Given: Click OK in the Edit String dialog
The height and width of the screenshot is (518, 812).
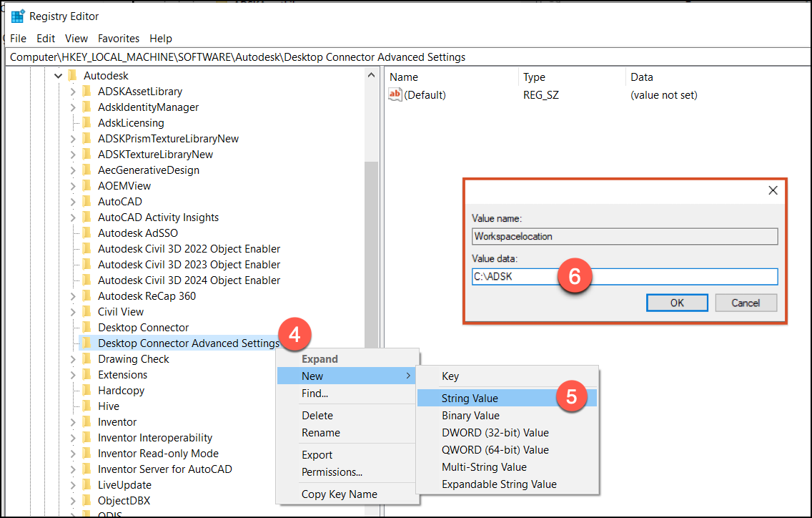Looking at the screenshot, I should [677, 303].
